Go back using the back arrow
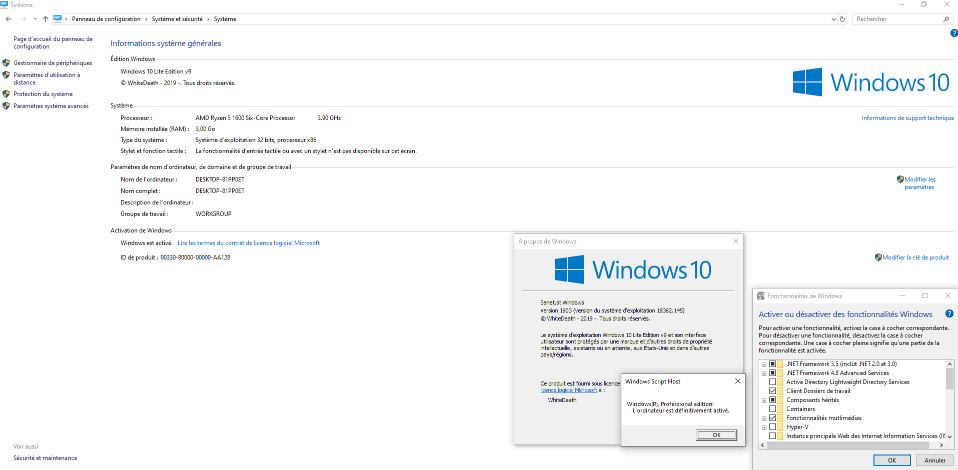The image size is (958, 470). pos(8,19)
